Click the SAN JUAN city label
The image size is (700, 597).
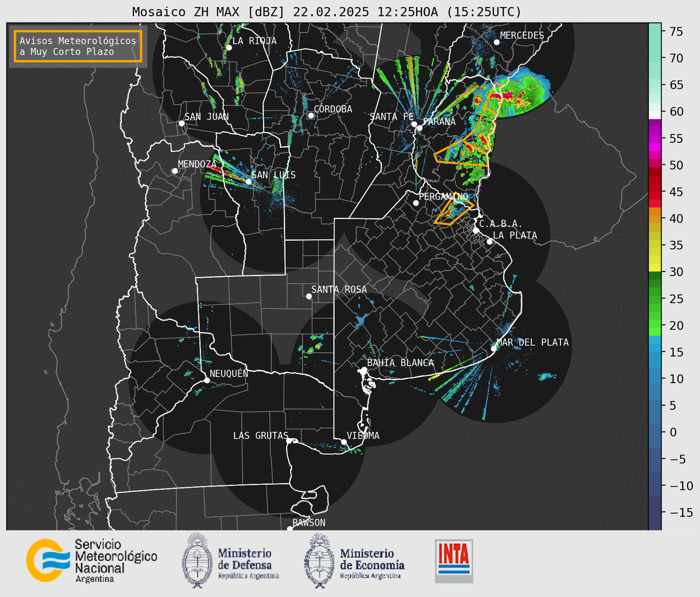pos(207,117)
